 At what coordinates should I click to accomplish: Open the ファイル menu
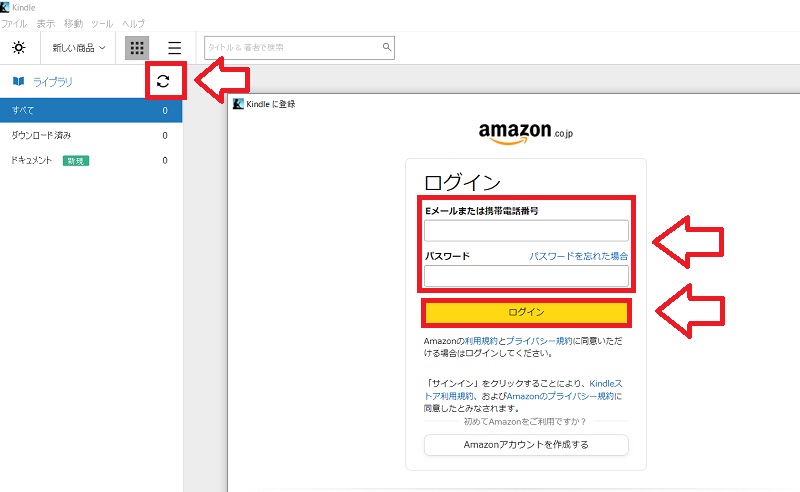[x=14, y=23]
